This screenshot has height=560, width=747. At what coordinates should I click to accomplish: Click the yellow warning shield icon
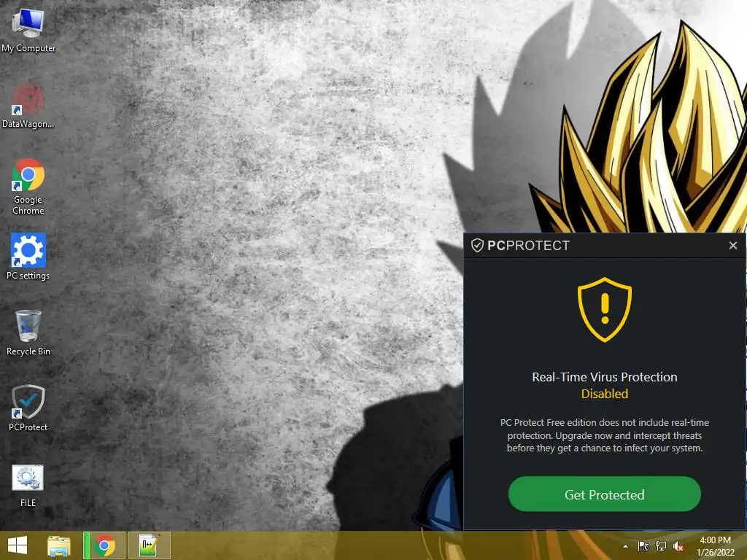(605, 309)
